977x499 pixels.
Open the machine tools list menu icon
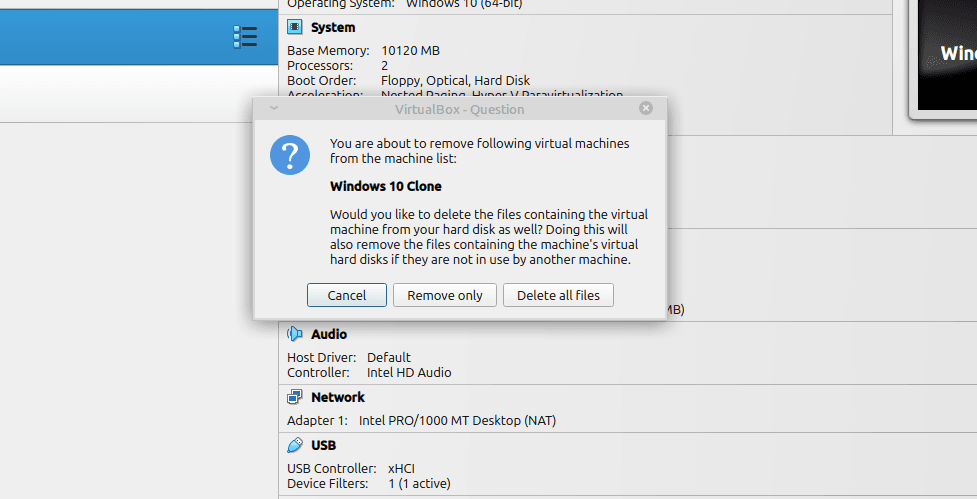245,37
